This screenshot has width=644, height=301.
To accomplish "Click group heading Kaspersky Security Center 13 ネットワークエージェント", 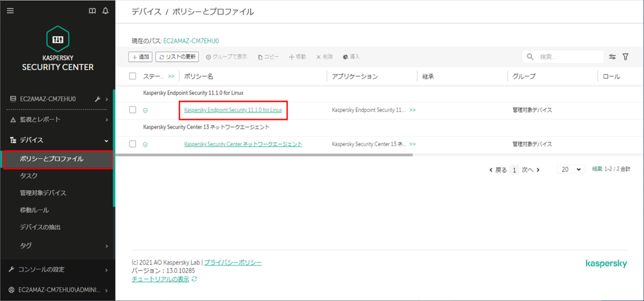I will 206,127.
